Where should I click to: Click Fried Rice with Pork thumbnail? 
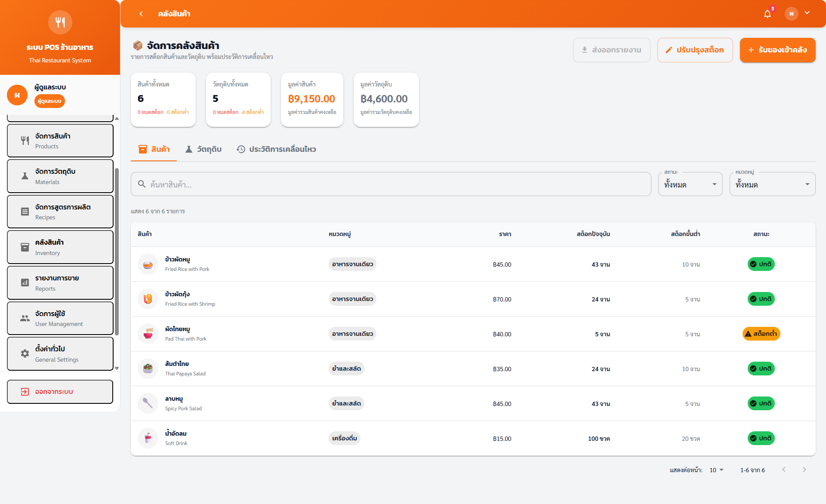point(148,264)
